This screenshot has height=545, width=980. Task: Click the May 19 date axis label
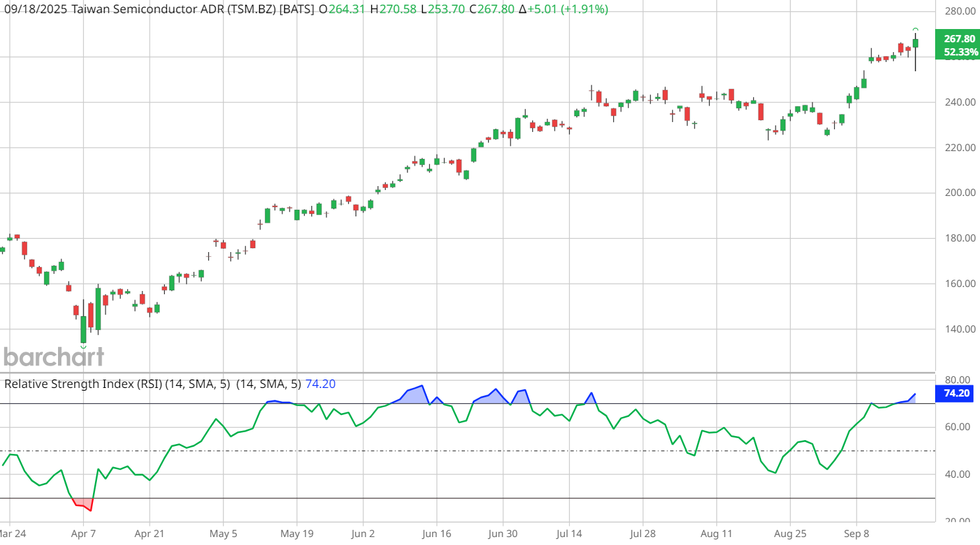(297, 534)
